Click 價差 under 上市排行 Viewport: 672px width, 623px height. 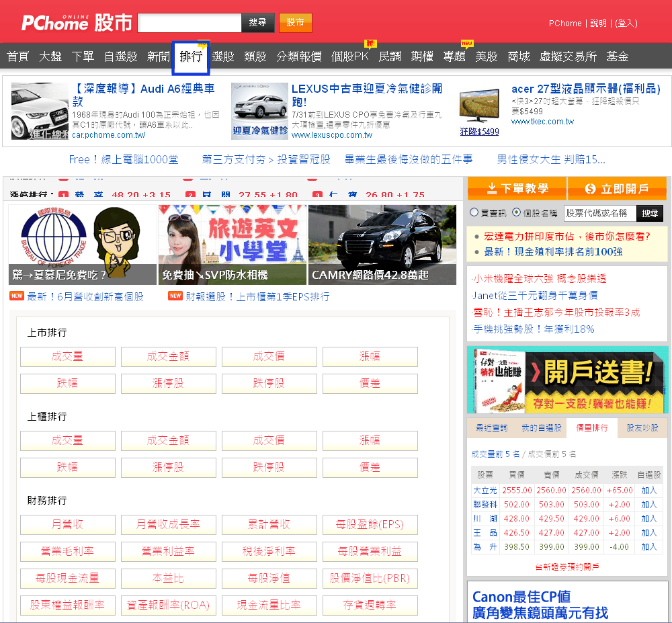[x=370, y=384]
